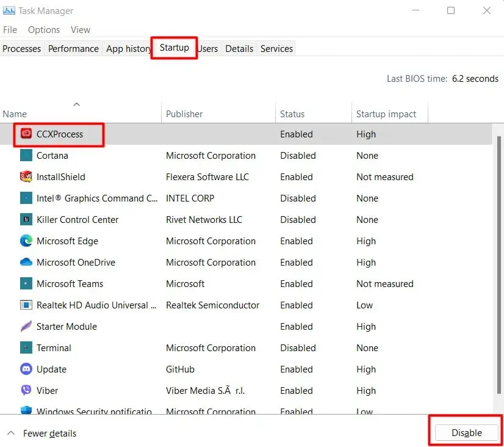Switch to the Performance tab

(73, 48)
